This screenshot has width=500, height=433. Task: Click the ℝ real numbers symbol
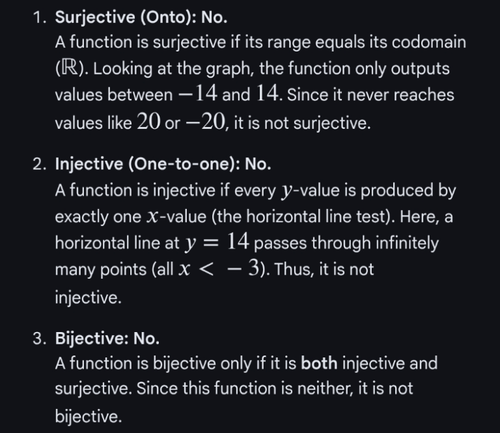click(68, 69)
